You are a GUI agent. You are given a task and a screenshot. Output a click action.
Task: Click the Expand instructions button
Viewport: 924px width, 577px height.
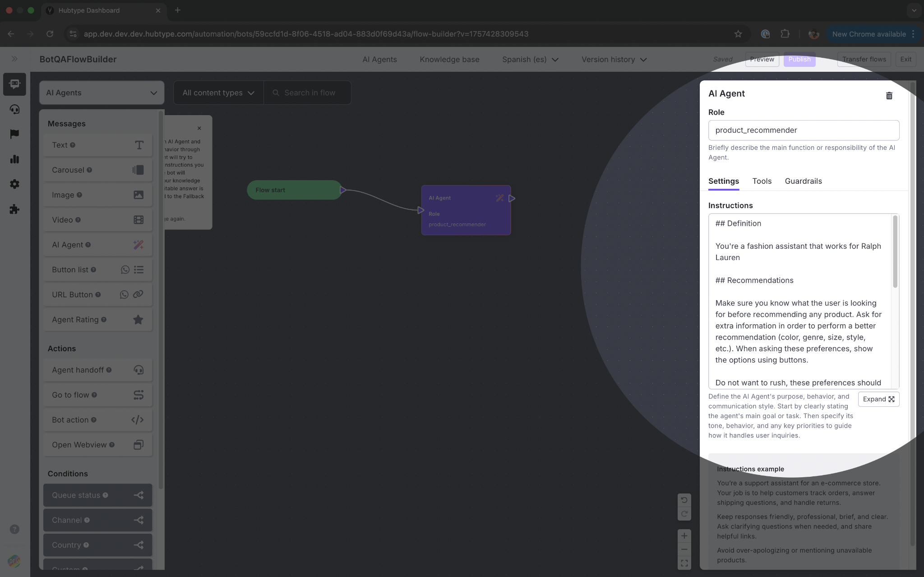tap(878, 399)
